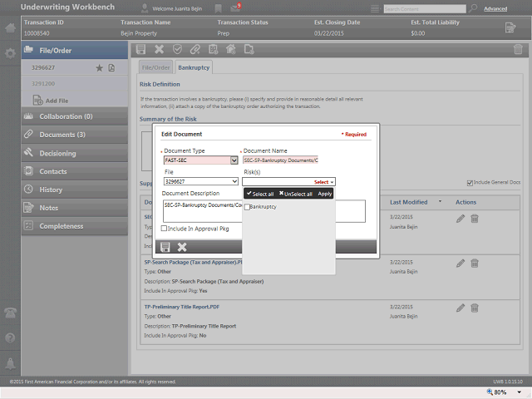The height and width of the screenshot is (399, 532).
Task: Open the Collaboration (0) section
Action: [x=75, y=116]
